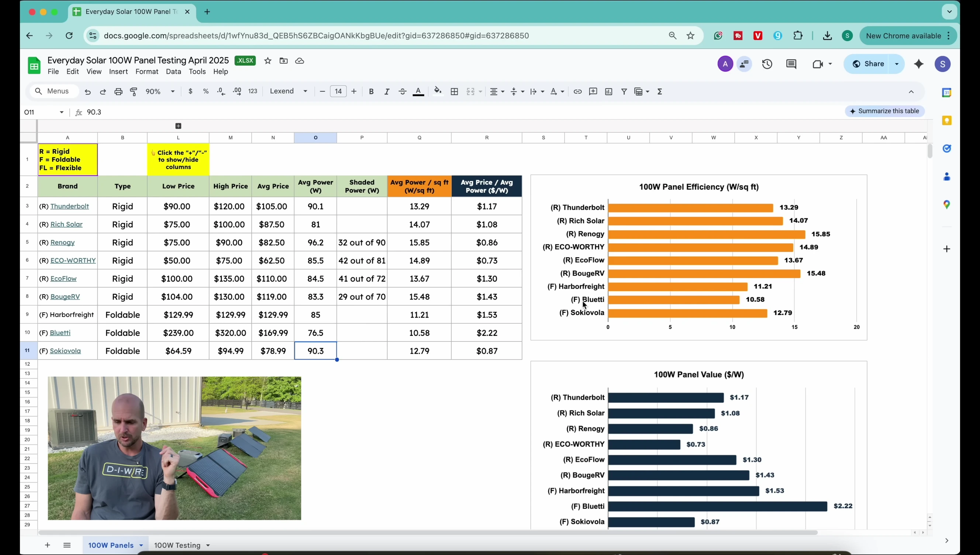Toggle bold formatting
Image resolution: width=980 pixels, height=555 pixels.
[x=371, y=91]
